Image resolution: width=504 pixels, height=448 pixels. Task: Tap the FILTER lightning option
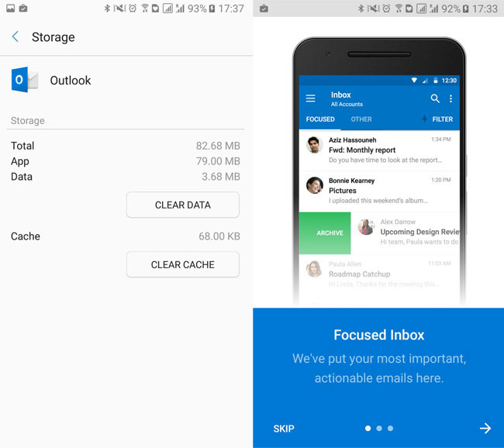[437, 119]
